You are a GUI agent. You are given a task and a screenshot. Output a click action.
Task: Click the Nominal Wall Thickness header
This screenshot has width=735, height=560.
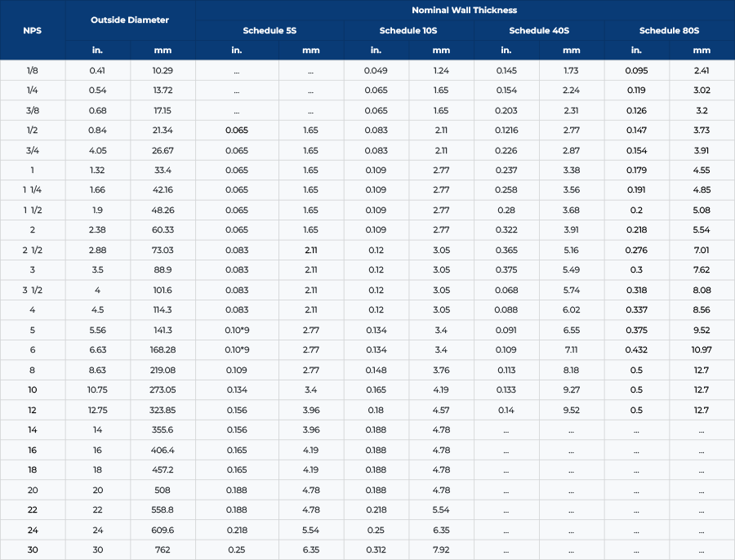pos(464,10)
